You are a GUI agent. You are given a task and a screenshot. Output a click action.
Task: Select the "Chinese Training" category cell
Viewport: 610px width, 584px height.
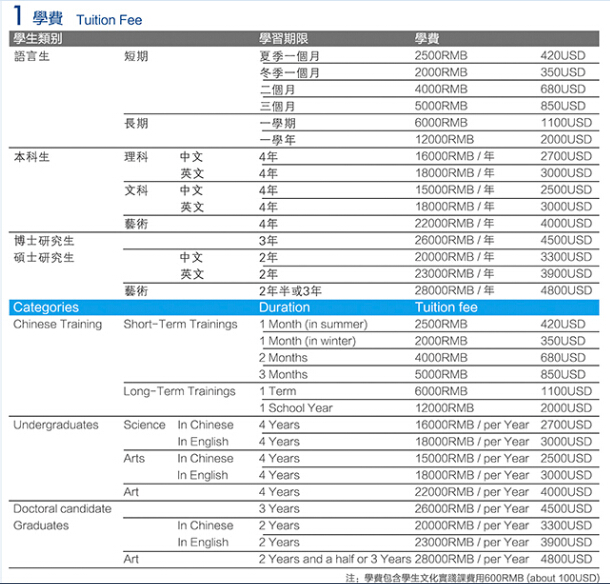pos(58,324)
